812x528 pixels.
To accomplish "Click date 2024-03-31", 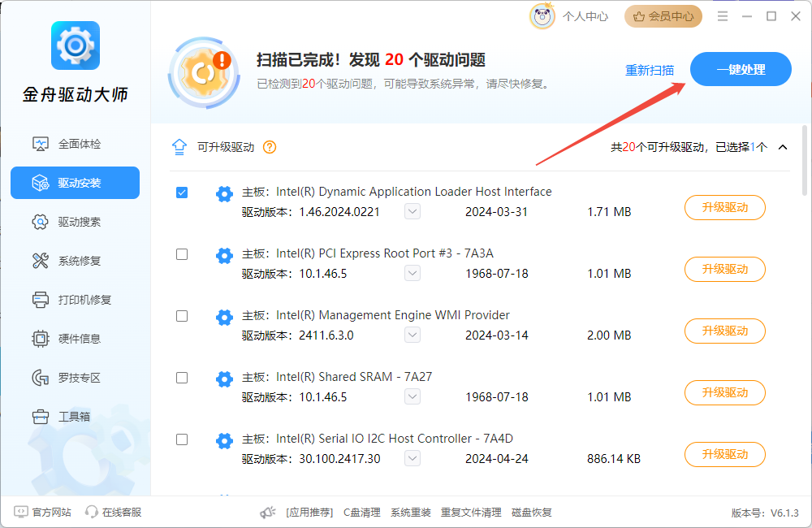I will point(496,212).
